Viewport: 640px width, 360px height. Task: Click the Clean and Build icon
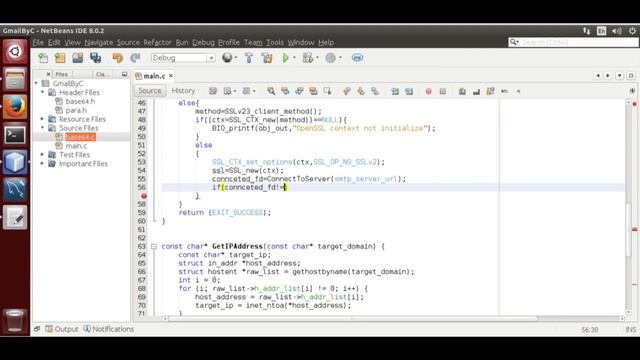tap(267, 58)
